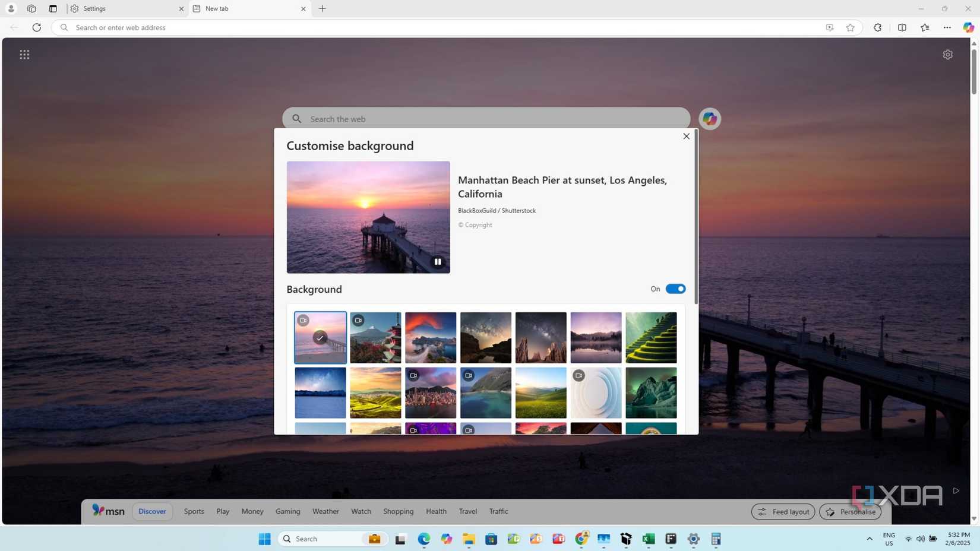Screen dimensions: 980x551
Task: Click the Personalise button
Action: (x=850, y=511)
